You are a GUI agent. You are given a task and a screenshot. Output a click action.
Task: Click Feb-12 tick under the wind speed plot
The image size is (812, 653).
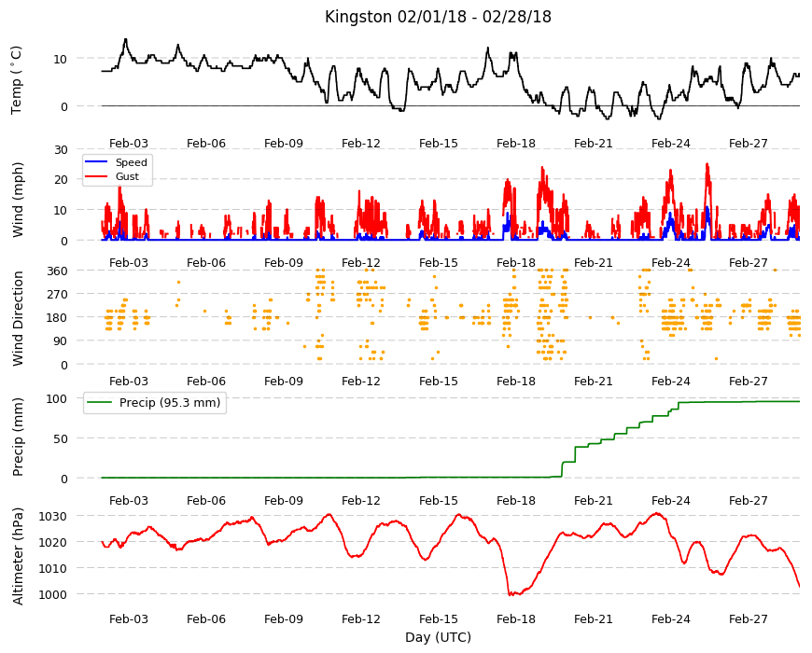coord(361,262)
